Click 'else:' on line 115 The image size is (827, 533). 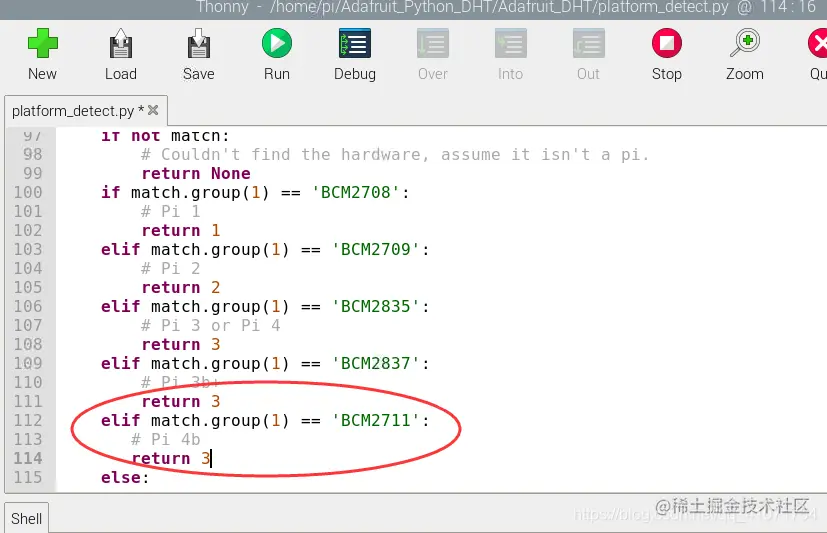tap(126, 477)
